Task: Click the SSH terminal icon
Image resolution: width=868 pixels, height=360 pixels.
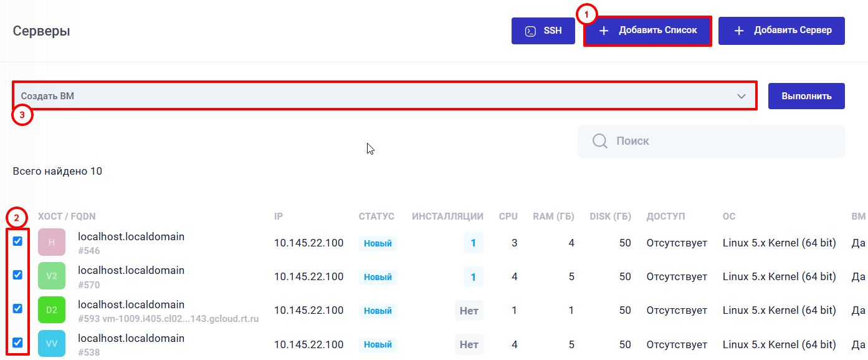Action: coord(530,30)
